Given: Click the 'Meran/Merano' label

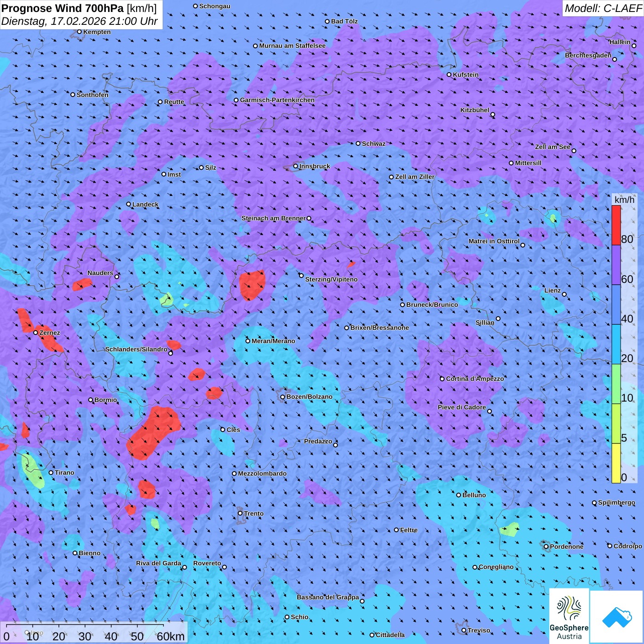Looking at the screenshot, I should (x=273, y=341).
